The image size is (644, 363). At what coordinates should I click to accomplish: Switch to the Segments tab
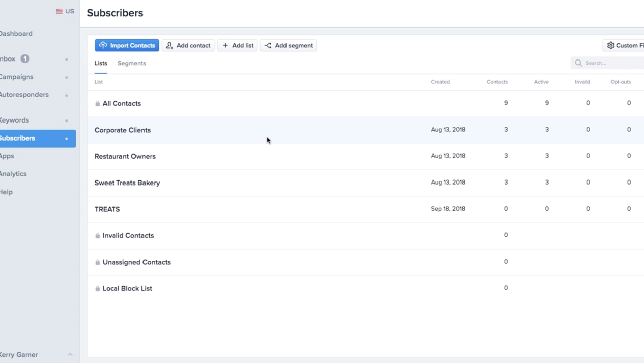click(x=131, y=63)
